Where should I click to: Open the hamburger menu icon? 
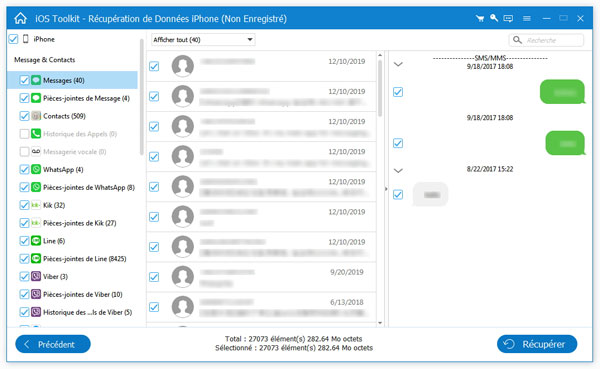point(527,18)
